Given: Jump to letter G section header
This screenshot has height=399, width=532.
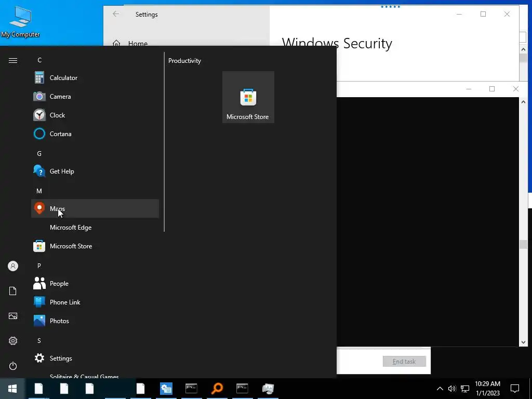Looking at the screenshot, I should click(x=39, y=153).
